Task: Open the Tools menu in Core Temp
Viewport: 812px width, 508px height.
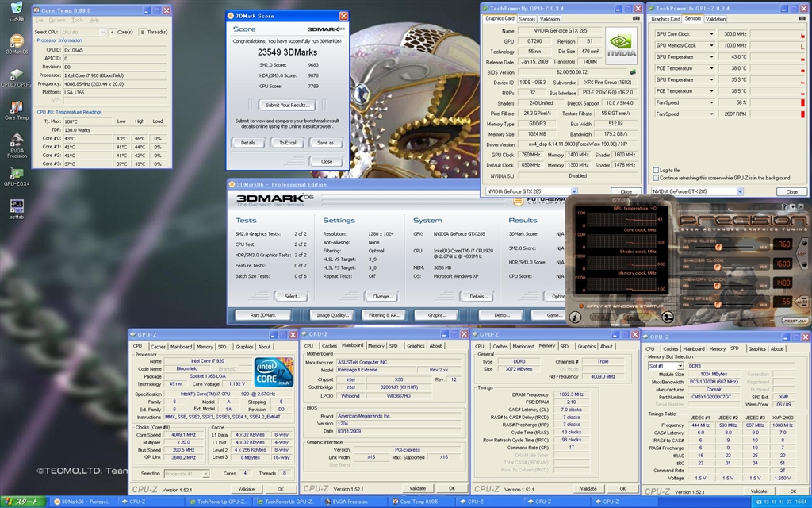Action: [77, 20]
